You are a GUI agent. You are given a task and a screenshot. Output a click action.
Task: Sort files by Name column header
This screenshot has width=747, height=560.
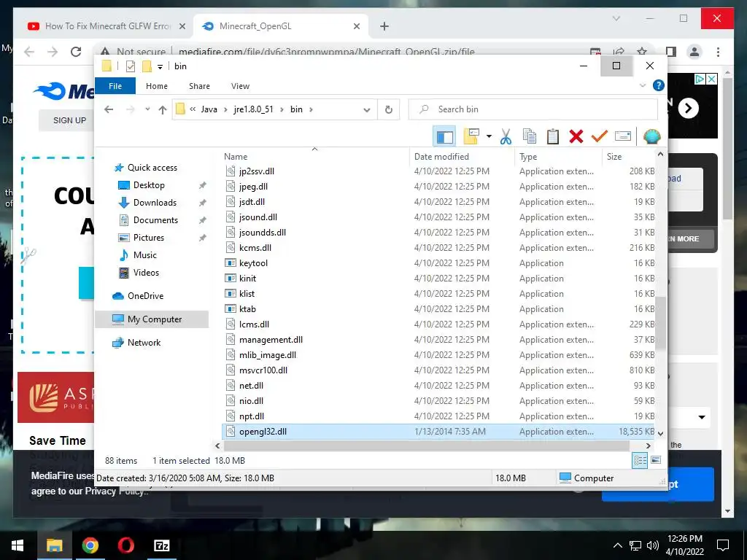[236, 157]
